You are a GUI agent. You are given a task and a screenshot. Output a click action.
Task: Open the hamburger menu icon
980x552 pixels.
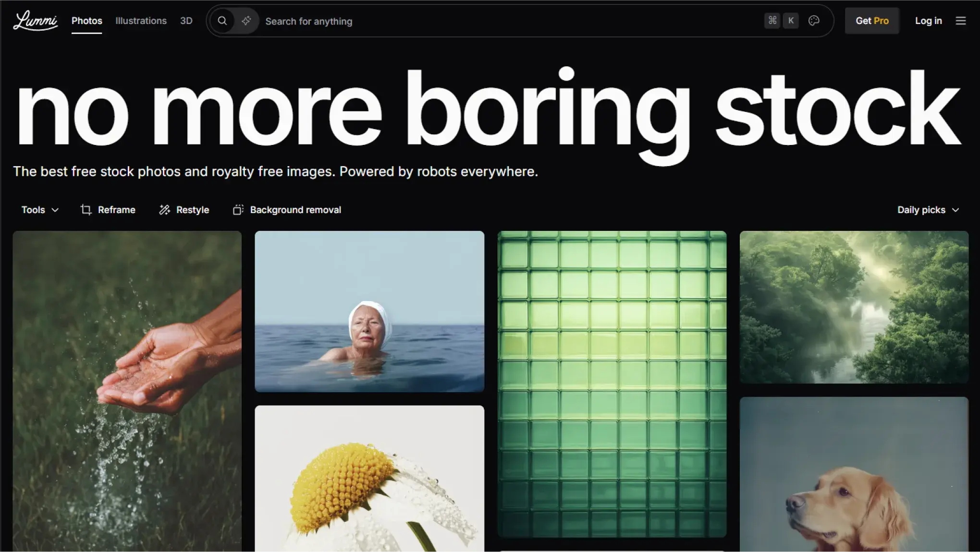tap(960, 21)
